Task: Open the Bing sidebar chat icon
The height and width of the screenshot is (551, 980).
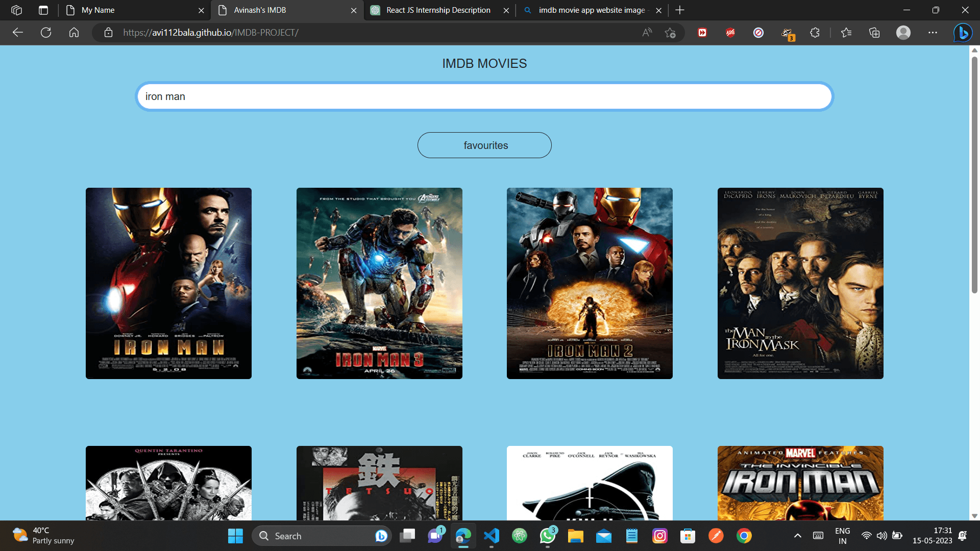Action: tap(963, 33)
